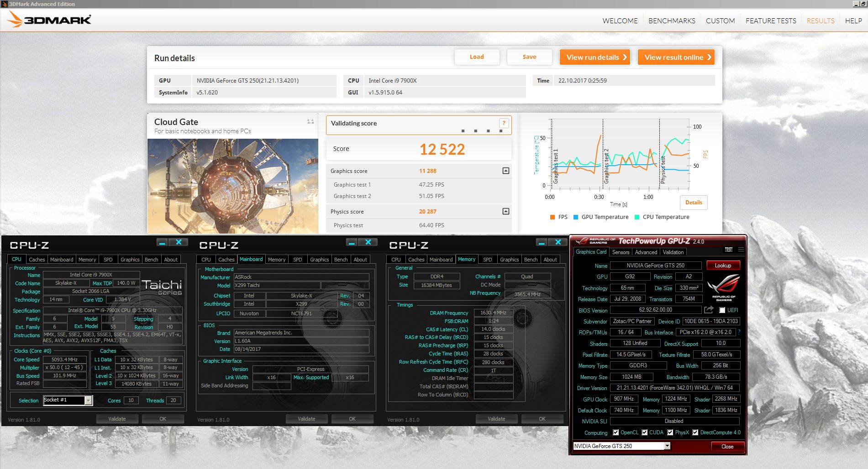Open About tab in the rightmost CPU-Z window
Viewport: 868px width, 469px height.
(x=550, y=260)
